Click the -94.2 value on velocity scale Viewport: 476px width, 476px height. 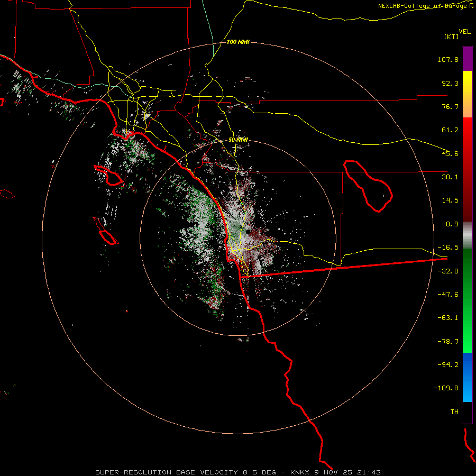point(448,364)
